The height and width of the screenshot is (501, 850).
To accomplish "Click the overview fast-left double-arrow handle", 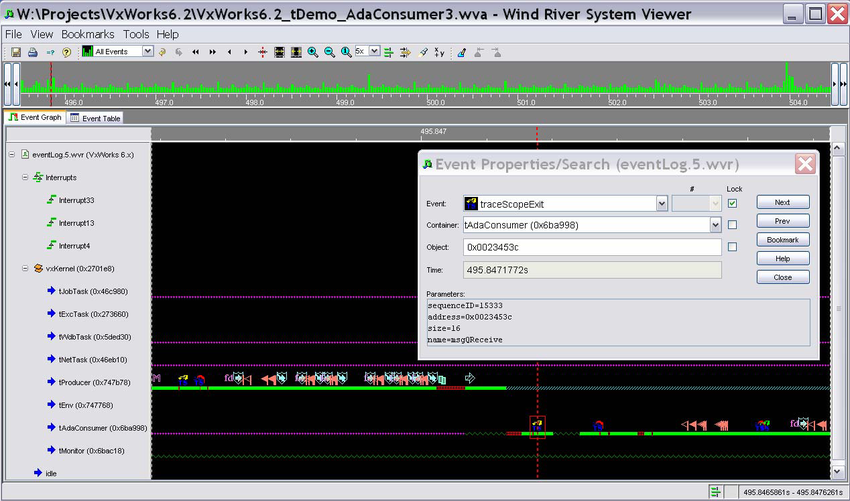I will 8,84.
